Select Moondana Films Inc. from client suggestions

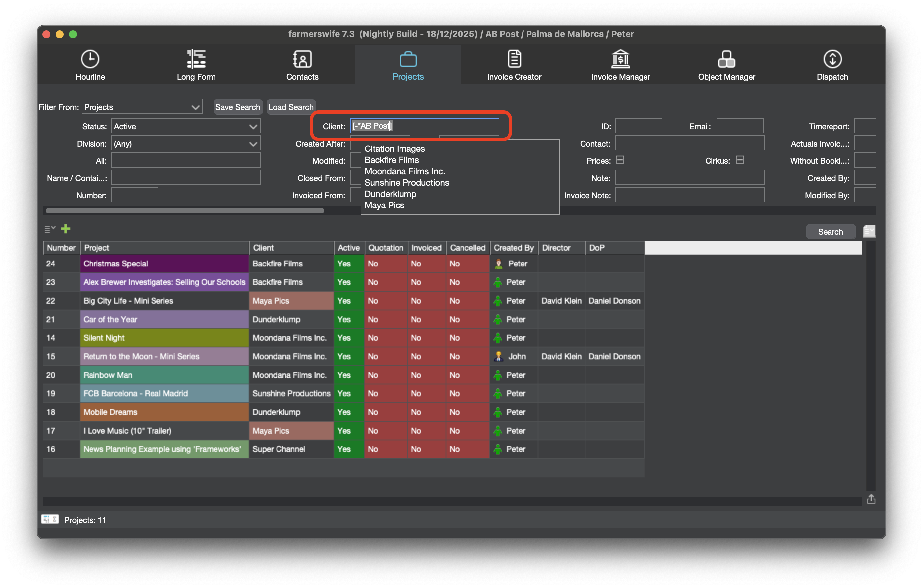404,171
